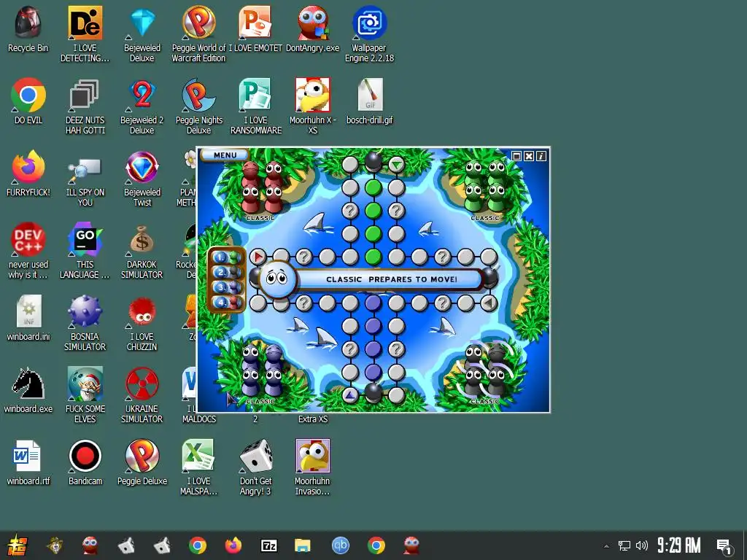This screenshot has height=560, width=747.
Task: Click the 9:29 AM taskbar clock
Action: point(679,545)
